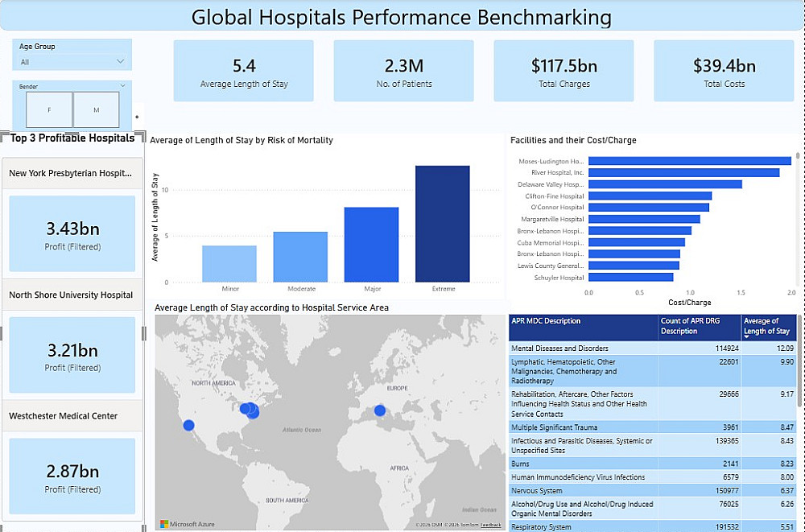This screenshot has height=532, width=805.
Task: Select Mental Diseases and Disorders row
Action: tap(653, 348)
